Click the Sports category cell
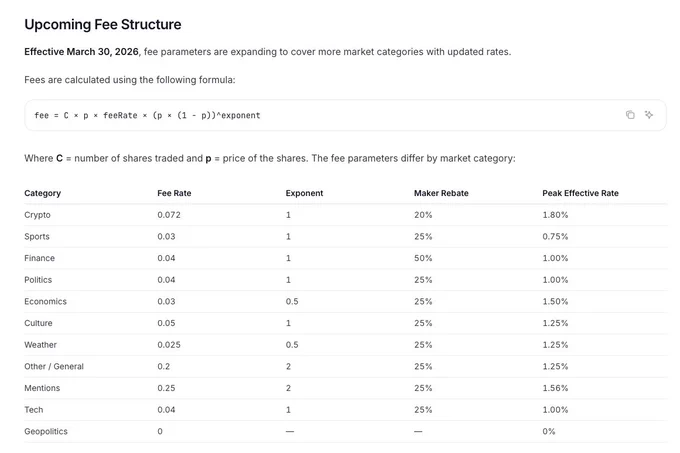 pos(37,237)
